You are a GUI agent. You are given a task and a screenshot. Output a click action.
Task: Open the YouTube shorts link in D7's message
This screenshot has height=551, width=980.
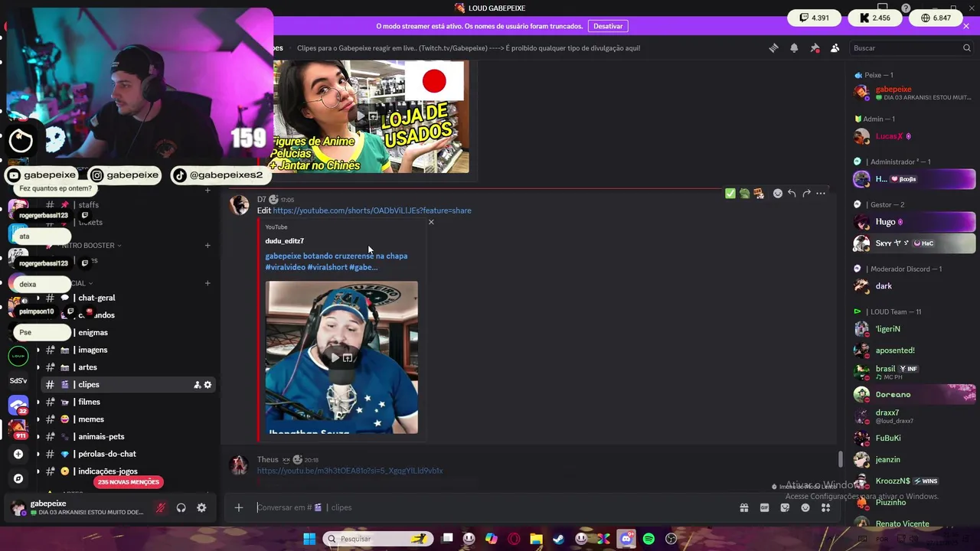pos(372,210)
